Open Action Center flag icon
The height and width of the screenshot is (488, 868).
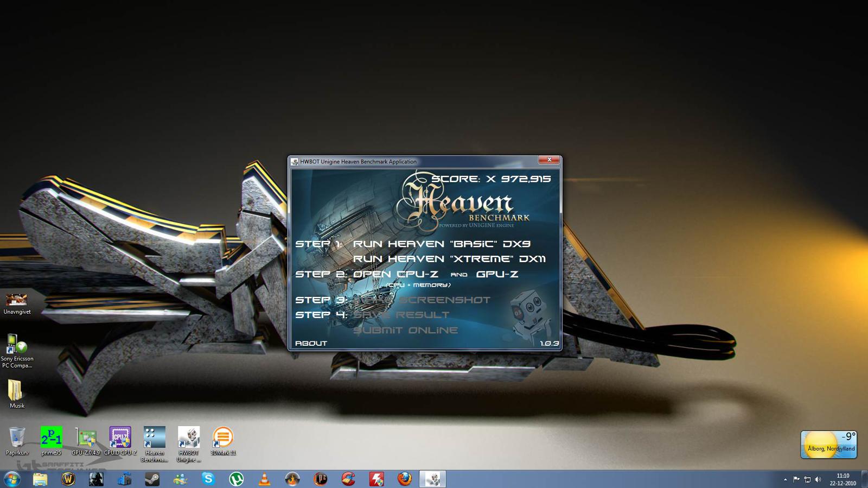tap(796, 479)
